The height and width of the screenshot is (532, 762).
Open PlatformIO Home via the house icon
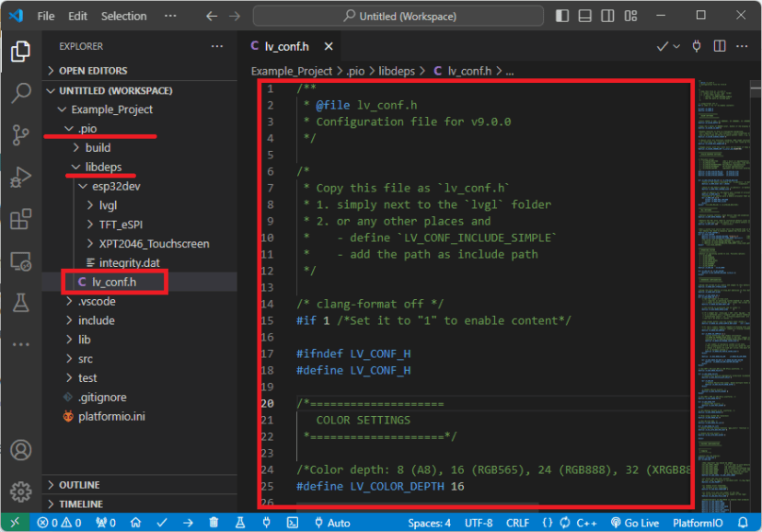pos(135,522)
